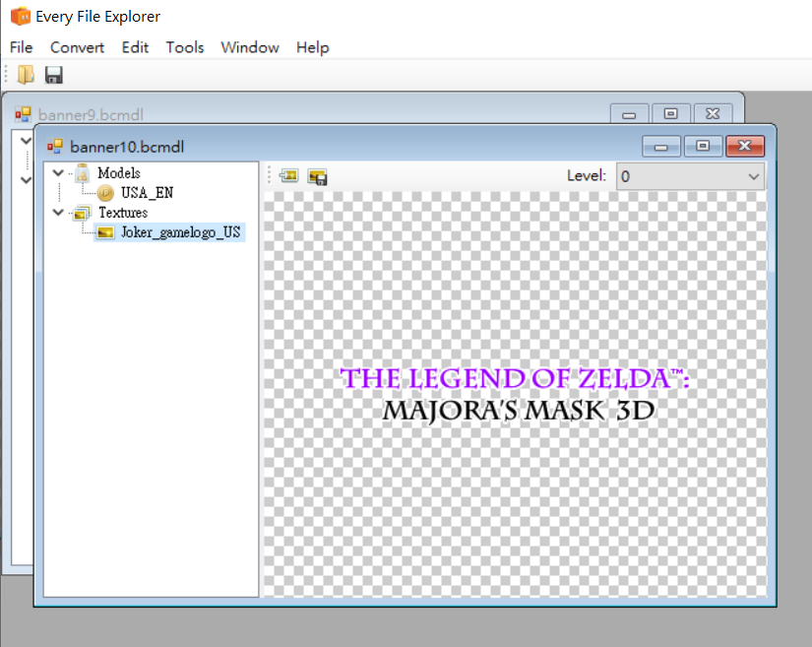812x647 pixels.
Task: Close the banner10.bcmdl window
Action: (x=745, y=146)
